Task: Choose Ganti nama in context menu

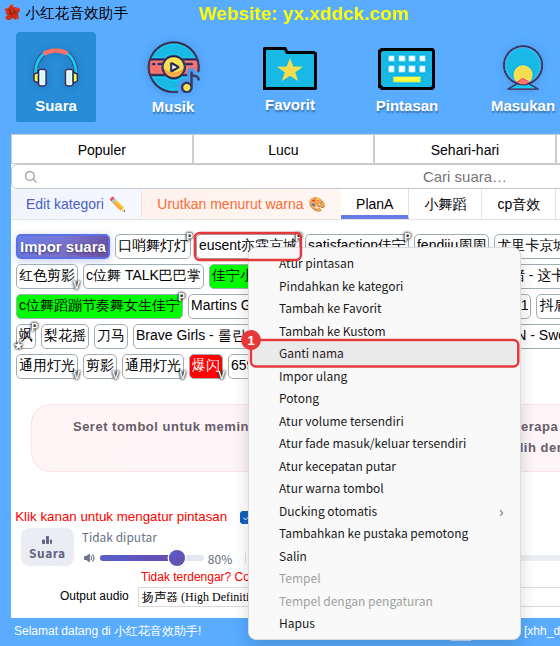Action: 384,353
